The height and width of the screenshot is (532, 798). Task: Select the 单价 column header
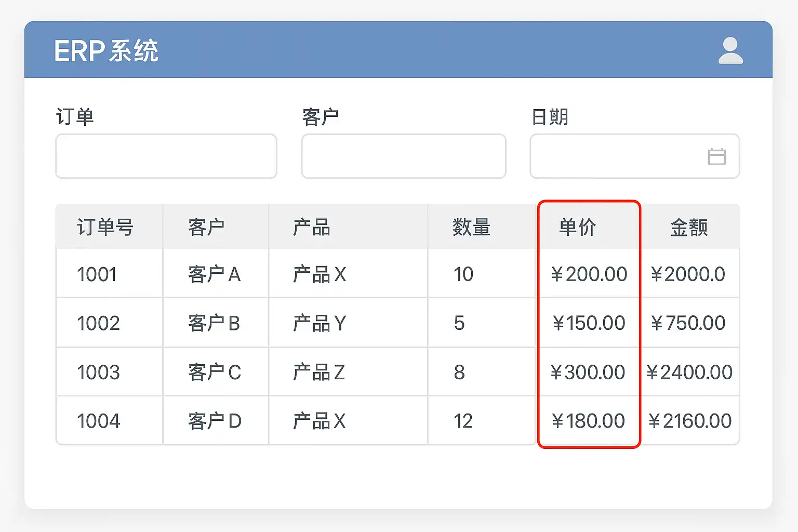pyautogui.click(x=577, y=227)
